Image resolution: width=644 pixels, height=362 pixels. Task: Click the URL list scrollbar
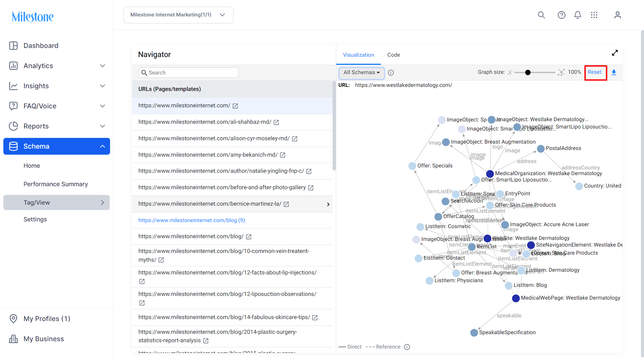[334, 126]
